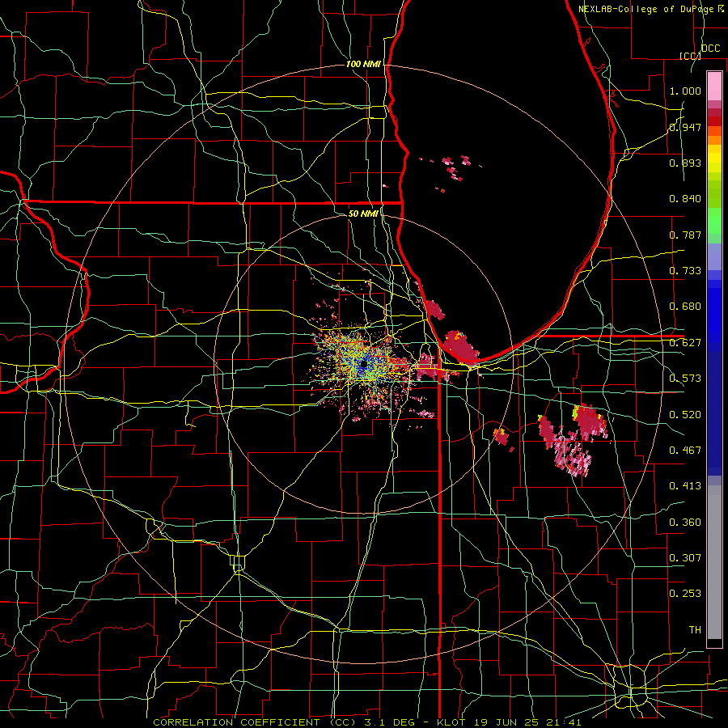Viewport: 728px width, 728px height.
Task: Click the 0.253 scale value
Action: pyautogui.click(x=685, y=594)
